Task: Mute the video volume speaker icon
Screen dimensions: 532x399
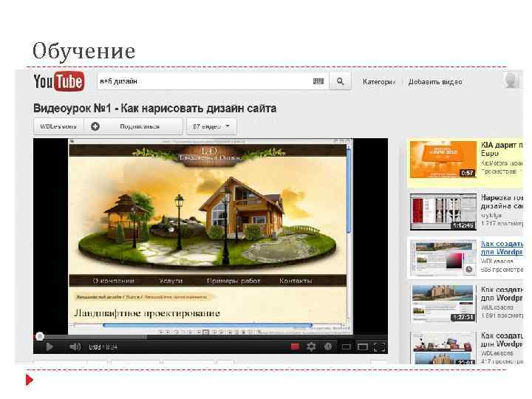Action: tap(75, 347)
